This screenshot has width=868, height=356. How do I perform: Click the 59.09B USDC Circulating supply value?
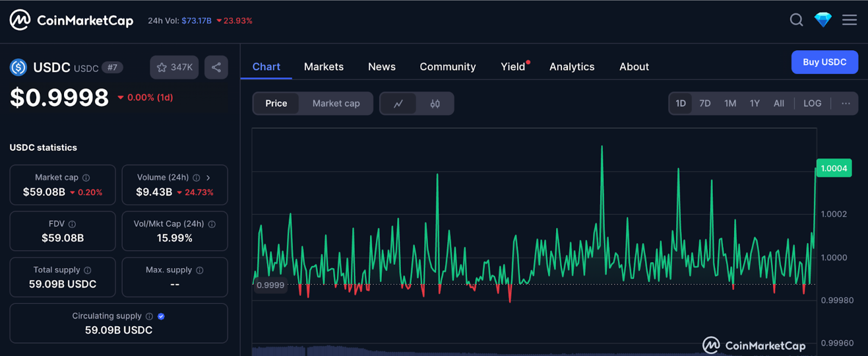pyautogui.click(x=119, y=330)
